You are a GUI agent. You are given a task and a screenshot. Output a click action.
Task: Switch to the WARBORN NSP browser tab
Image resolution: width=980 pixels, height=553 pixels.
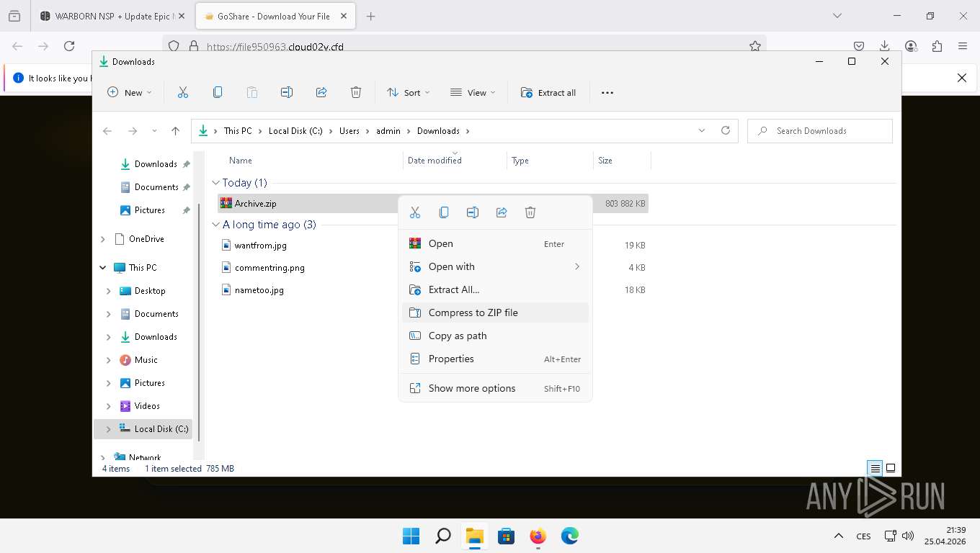click(112, 16)
